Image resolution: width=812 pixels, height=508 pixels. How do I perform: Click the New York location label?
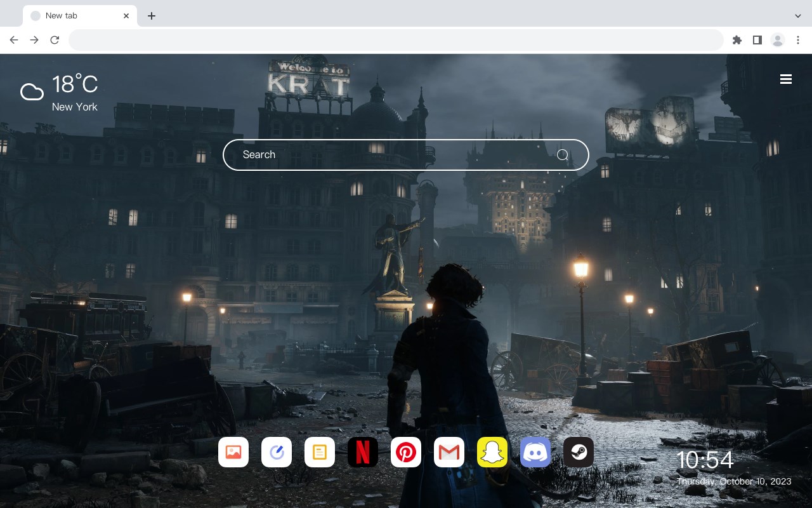(x=75, y=107)
